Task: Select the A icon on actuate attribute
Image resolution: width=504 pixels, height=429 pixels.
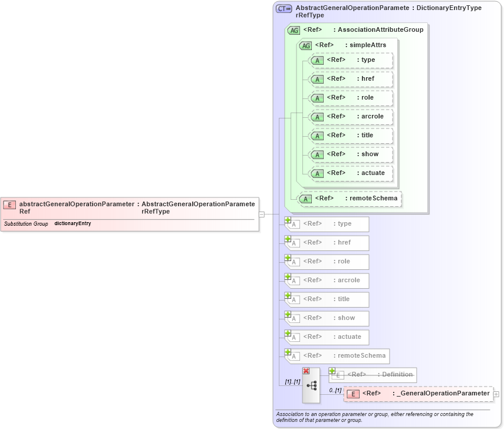Action: click(318, 173)
